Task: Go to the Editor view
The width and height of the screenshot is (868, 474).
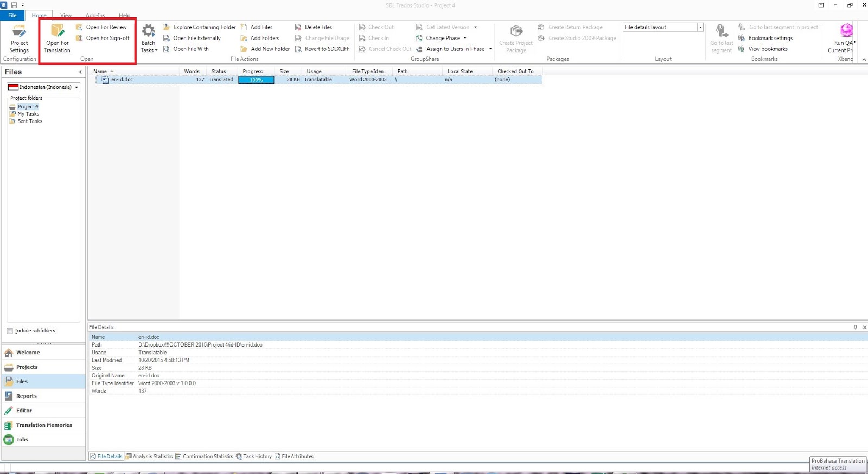Action: [43, 411]
